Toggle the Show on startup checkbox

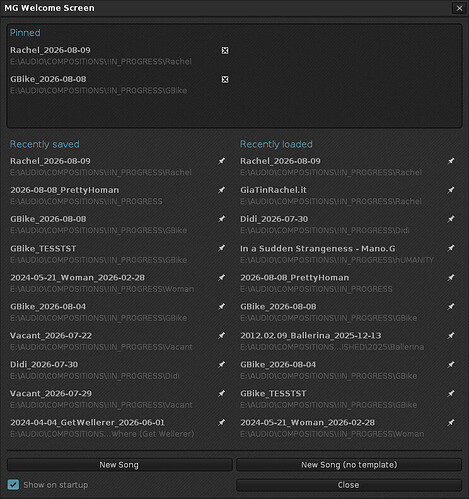tap(13, 485)
